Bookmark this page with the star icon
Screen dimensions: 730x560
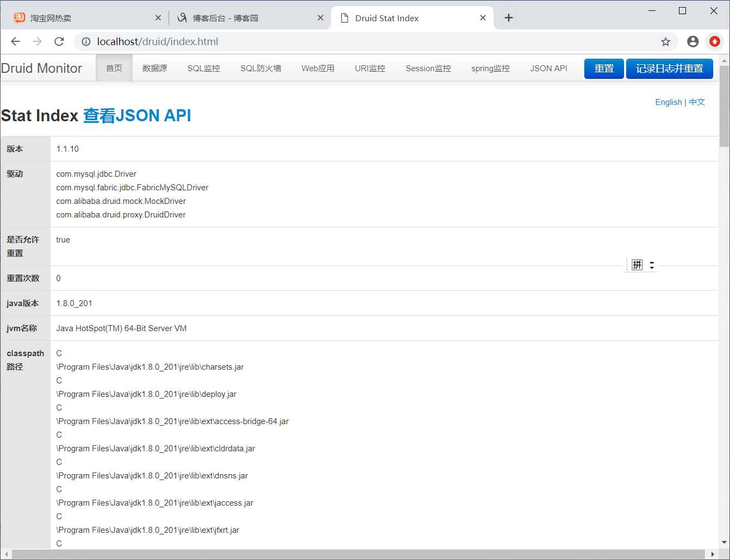point(666,41)
